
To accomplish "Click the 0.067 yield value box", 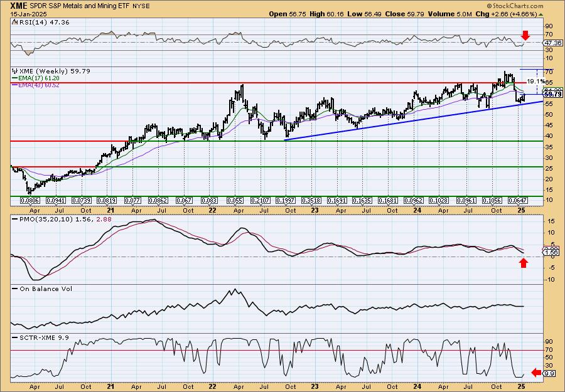I will 183,200.
